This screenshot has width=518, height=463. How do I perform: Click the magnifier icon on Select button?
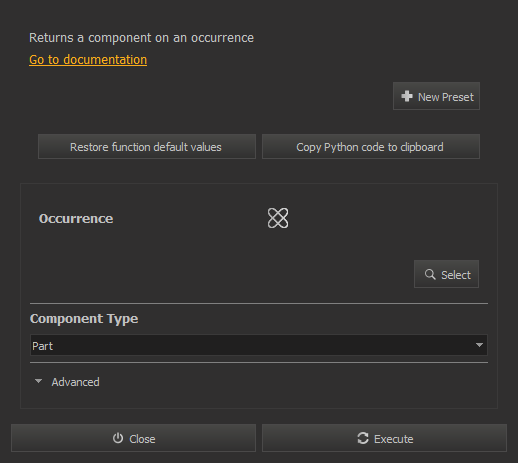(430, 274)
